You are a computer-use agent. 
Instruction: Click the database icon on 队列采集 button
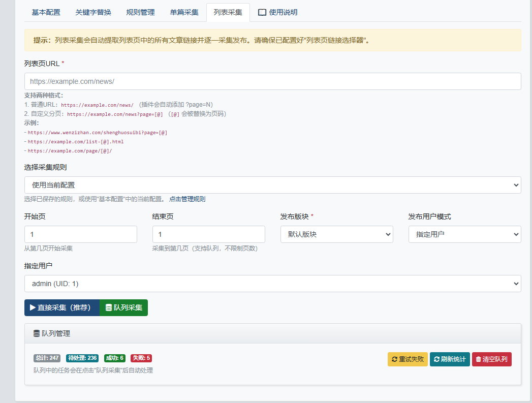[x=108, y=307]
